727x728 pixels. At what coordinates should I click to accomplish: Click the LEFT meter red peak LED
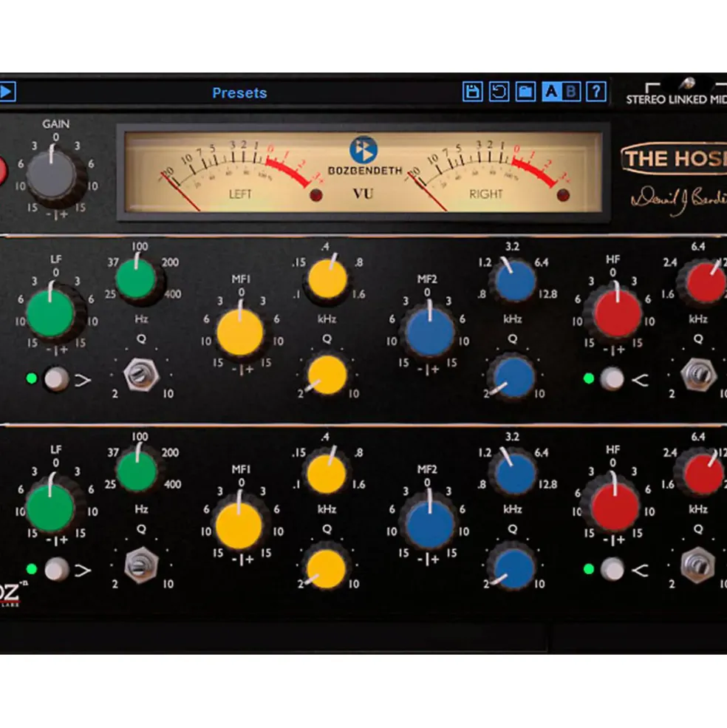[316, 195]
